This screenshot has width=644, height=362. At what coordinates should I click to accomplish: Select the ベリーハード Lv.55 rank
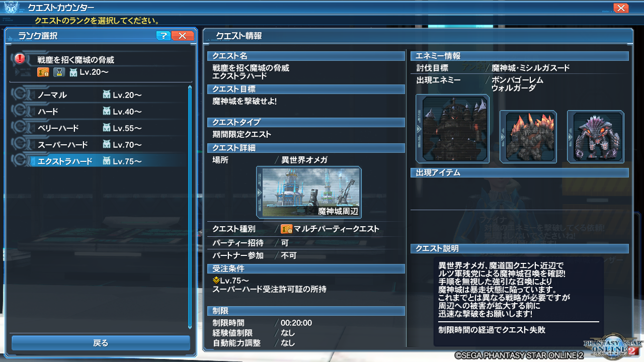(x=99, y=128)
